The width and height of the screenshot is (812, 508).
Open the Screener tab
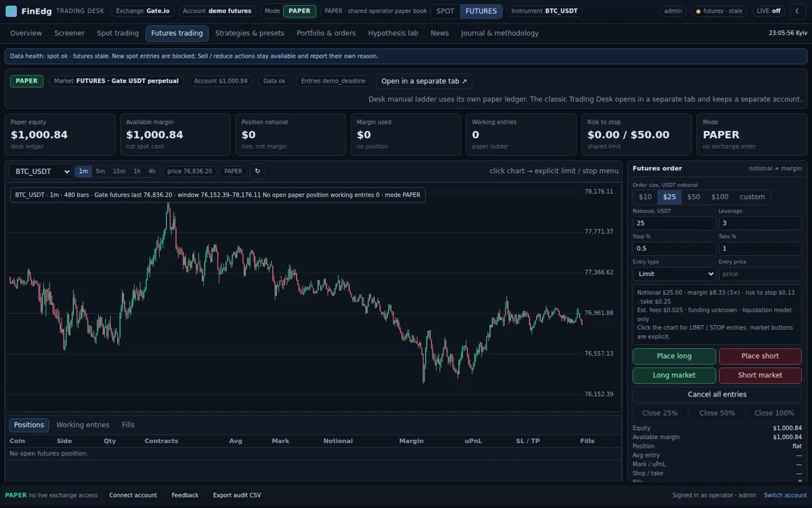[69, 33]
